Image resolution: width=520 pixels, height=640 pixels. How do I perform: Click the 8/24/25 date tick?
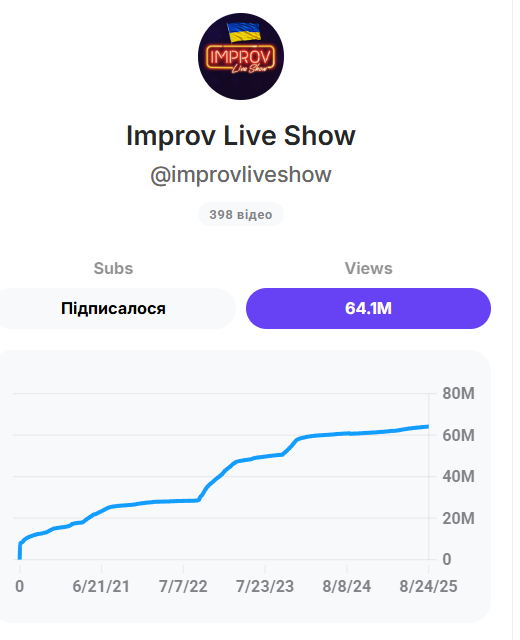(x=428, y=587)
